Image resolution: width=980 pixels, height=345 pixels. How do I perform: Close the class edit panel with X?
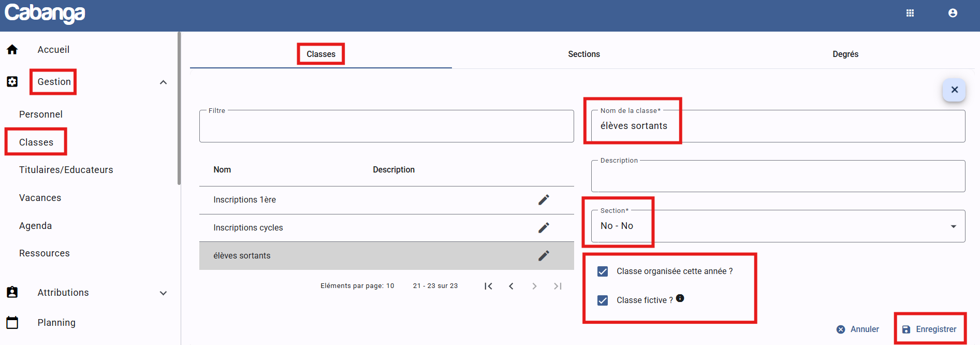pos(954,90)
